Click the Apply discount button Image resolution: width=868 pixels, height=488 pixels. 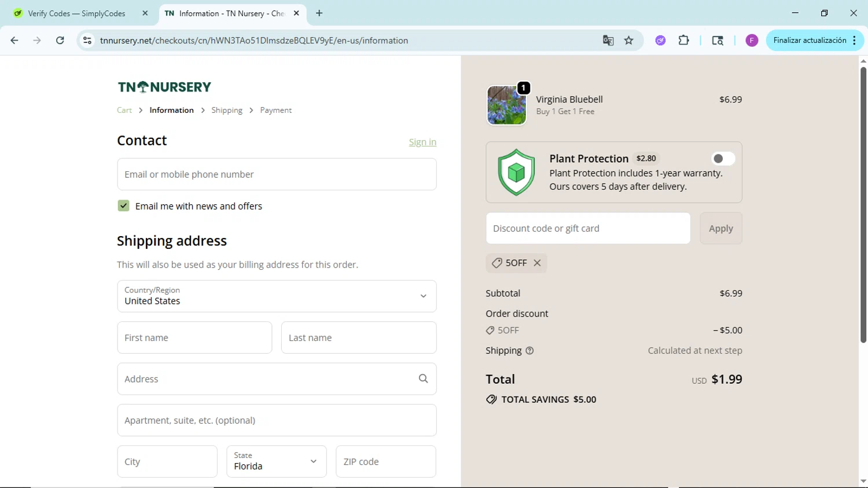[721, 228]
